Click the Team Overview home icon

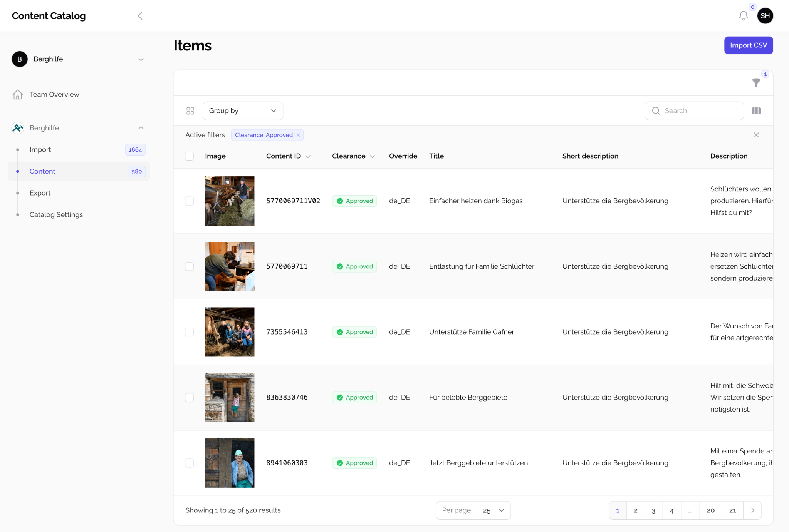tap(18, 94)
